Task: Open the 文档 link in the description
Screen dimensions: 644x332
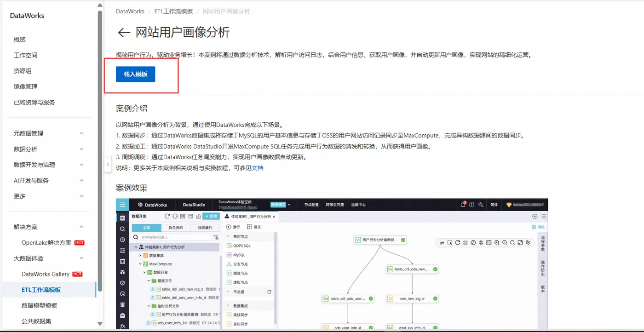Action: click(x=258, y=168)
